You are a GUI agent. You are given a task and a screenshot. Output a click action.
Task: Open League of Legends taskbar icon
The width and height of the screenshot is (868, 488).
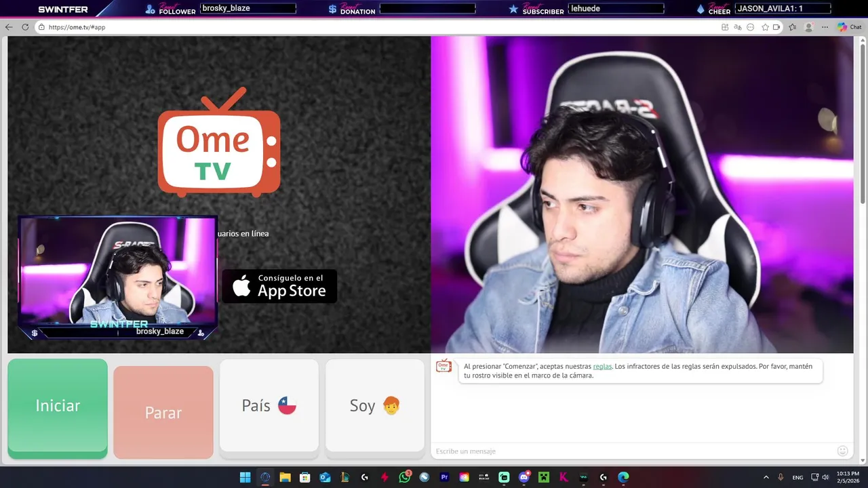[x=344, y=477]
